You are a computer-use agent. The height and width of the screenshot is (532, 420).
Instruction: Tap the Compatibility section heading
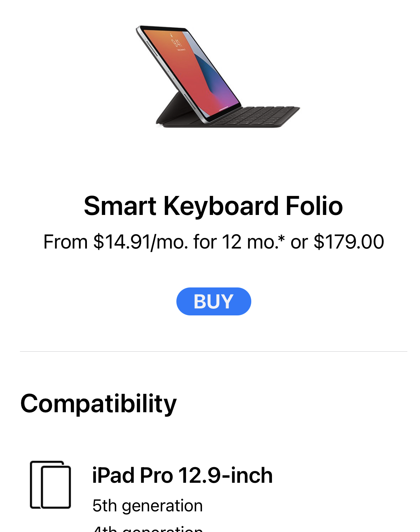[x=99, y=404]
